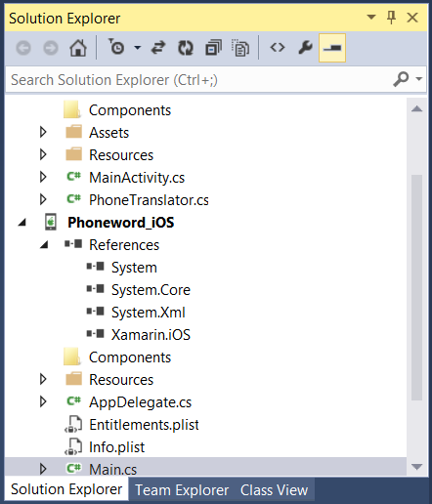Select the System.Xml reference
Image resolution: width=432 pixels, height=504 pixels.
pyautogui.click(x=149, y=313)
